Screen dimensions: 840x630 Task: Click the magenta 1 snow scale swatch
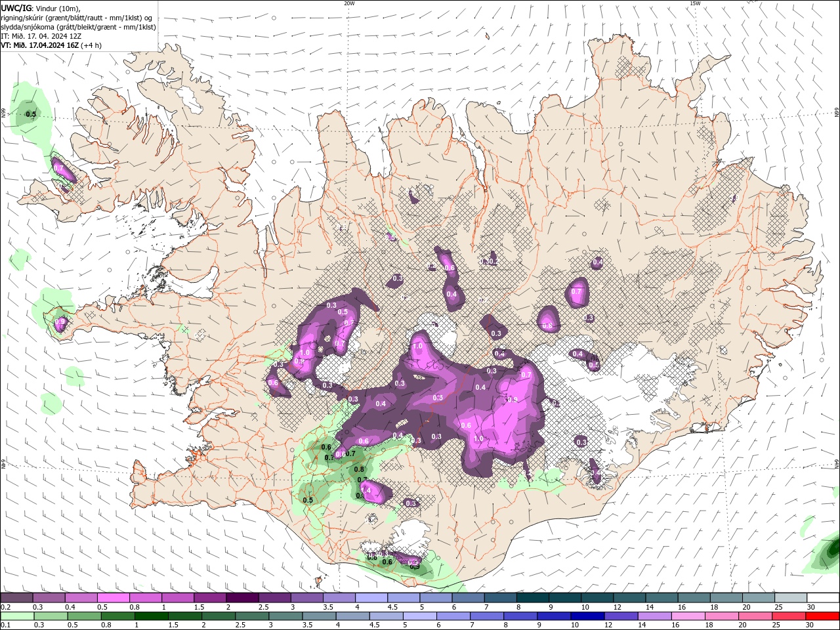tap(178, 598)
